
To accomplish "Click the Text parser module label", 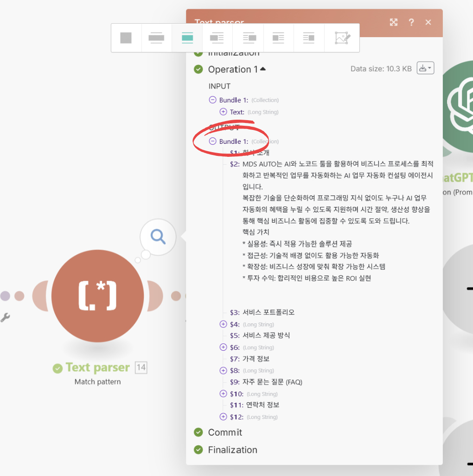I will point(97,367).
